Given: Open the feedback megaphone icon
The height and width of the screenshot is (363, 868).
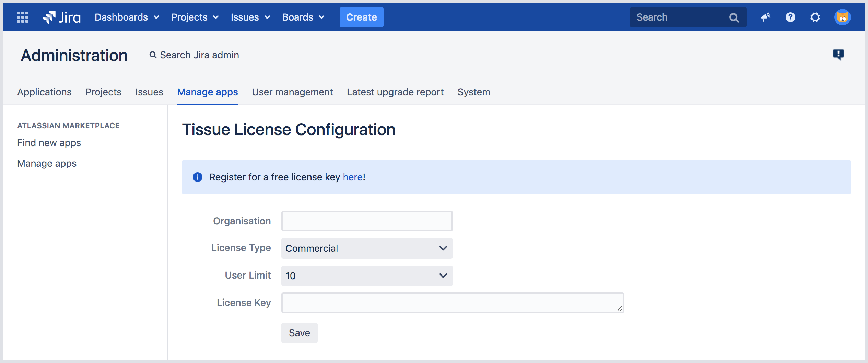Looking at the screenshot, I should (x=766, y=17).
